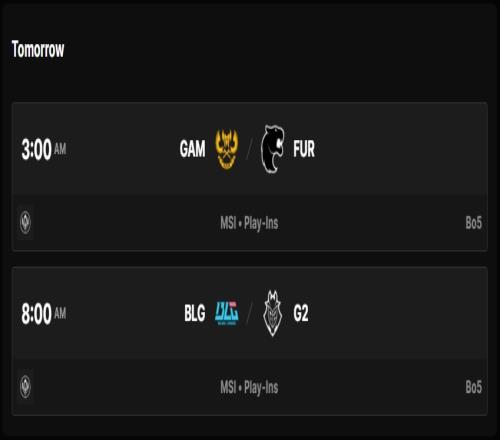Click MSI Play-Ins label under GAM match
The image size is (500, 440).
pos(249,223)
